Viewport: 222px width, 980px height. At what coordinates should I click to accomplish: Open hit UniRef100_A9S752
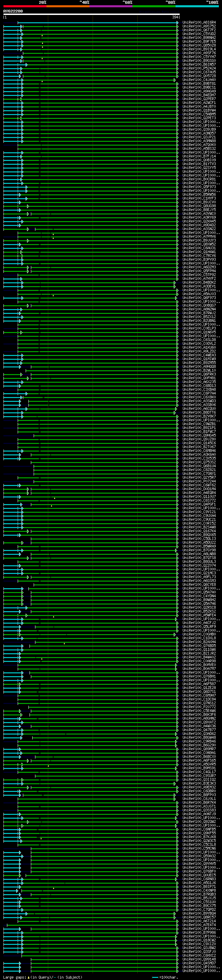click(x=199, y=26)
